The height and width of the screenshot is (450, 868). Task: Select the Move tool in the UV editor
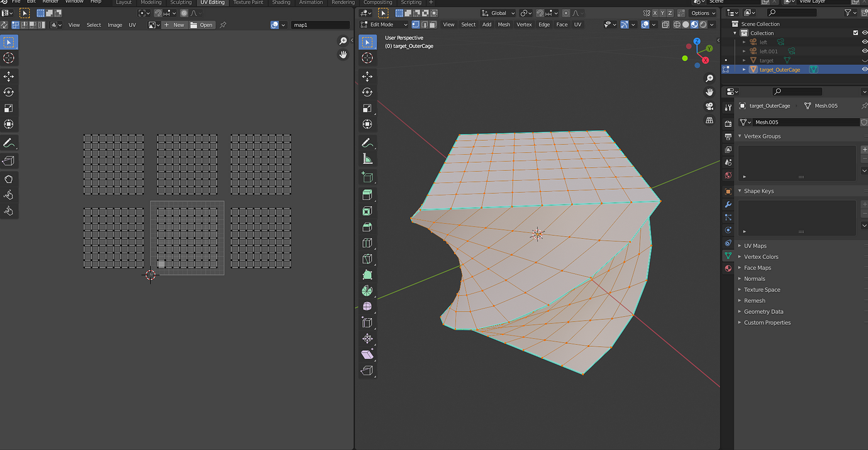tap(9, 76)
